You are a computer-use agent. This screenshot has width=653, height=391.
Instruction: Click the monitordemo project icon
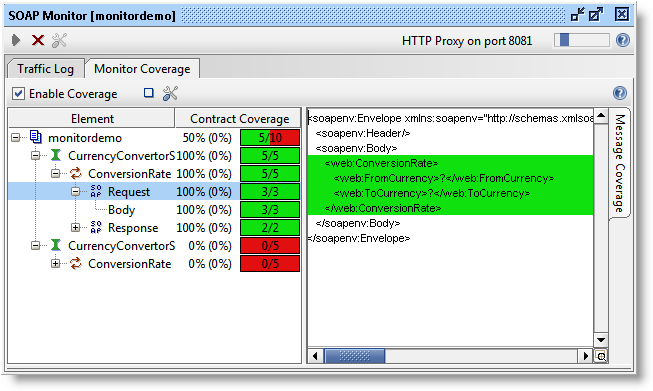coord(35,137)
